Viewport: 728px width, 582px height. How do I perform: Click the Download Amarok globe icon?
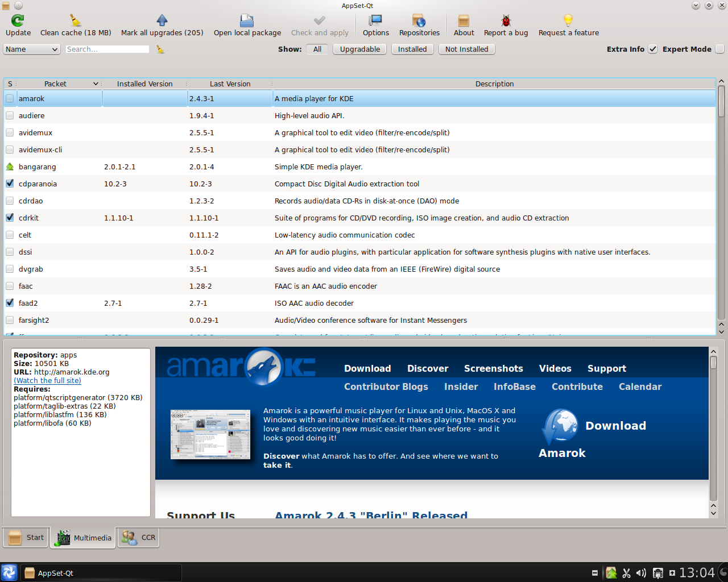coord(560,426)
